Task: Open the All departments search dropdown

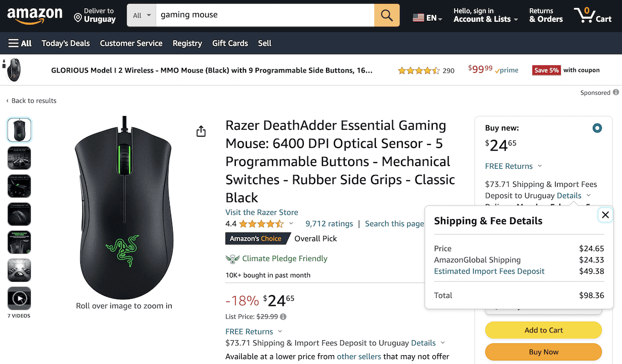Action: tap(142, 16)
